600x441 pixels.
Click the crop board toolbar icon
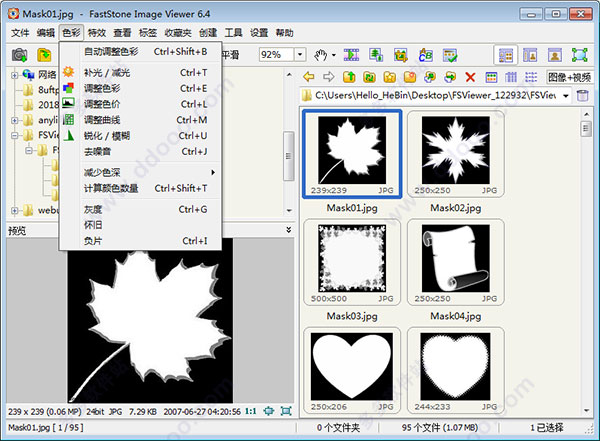click(x=401, y=55)
